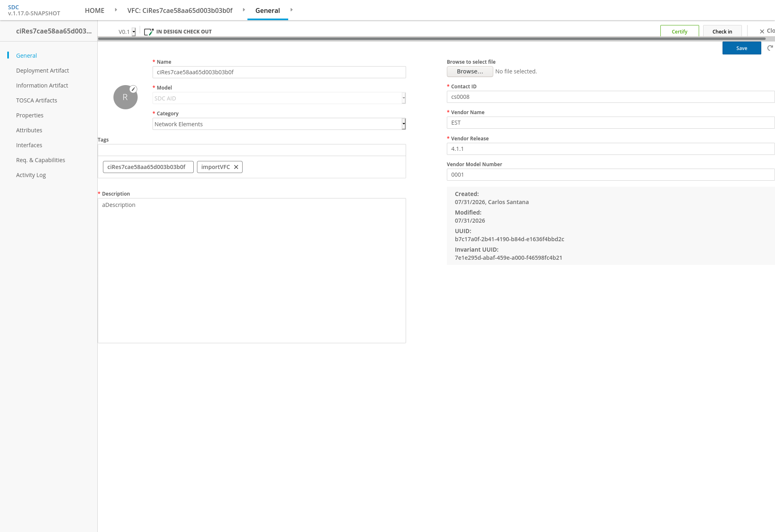Click the Check in button

click(x=723, y=31)
